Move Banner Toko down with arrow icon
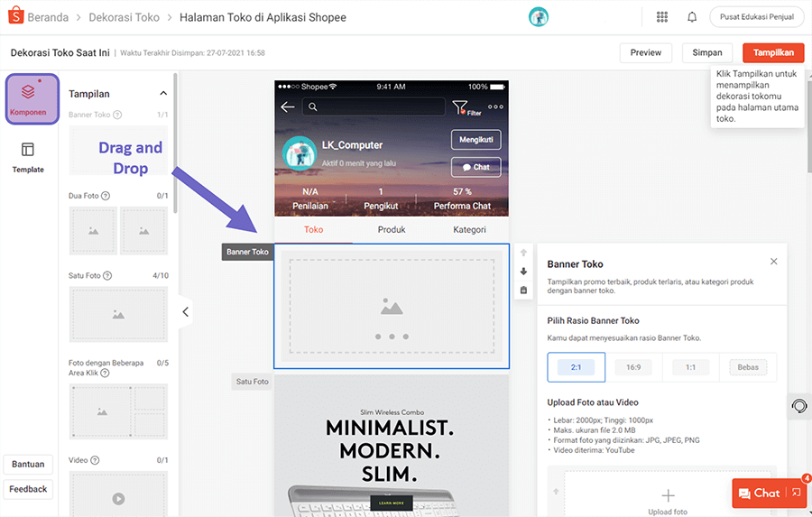The image size is (812, 517). tap(524, 272)
